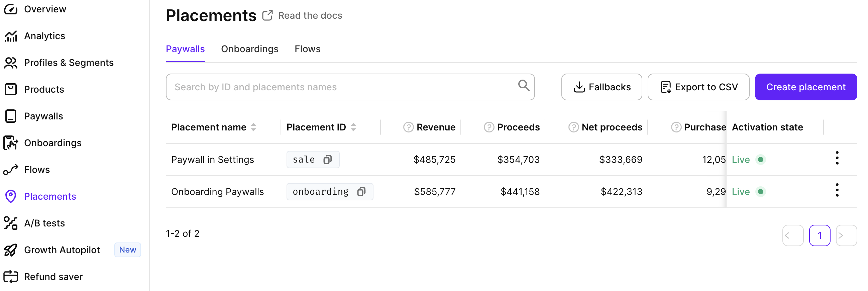Click the Analytics chart icon
868x291 pixels.
11,36
